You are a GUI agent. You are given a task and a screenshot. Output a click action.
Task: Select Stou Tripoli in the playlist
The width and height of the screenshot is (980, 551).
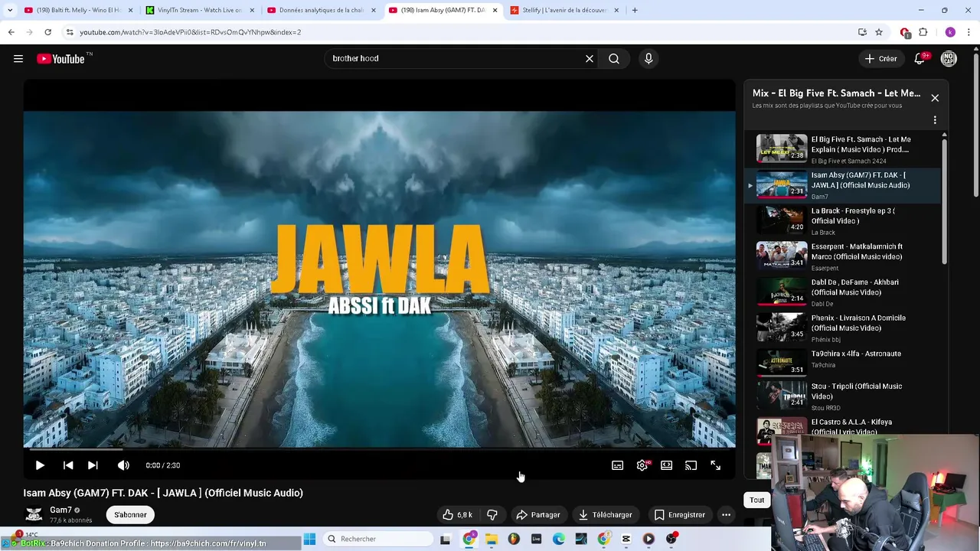(842, 396)
